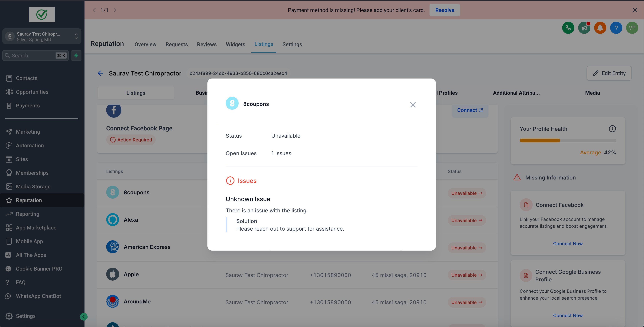Open the VP user avatar
The height and width of the screenshot is (327, 644).
pyautogui.click(x=632, y=28)
